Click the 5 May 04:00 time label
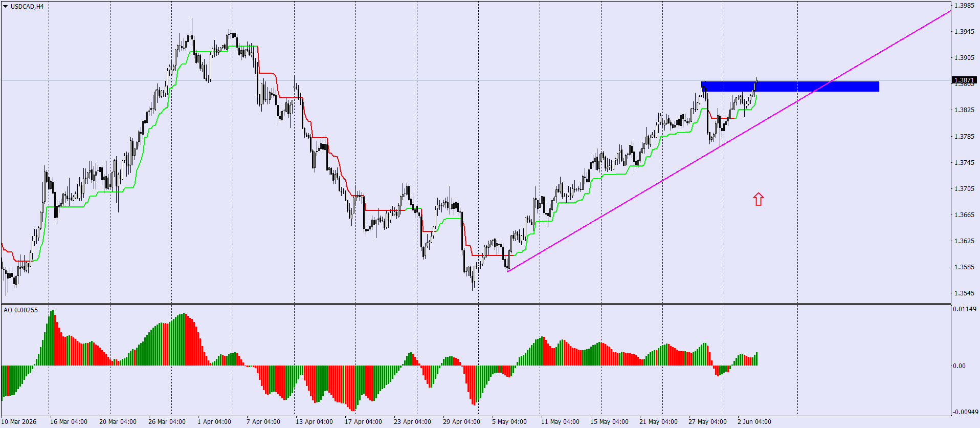This screenshot has height=428, width=980. coord(509,422)
